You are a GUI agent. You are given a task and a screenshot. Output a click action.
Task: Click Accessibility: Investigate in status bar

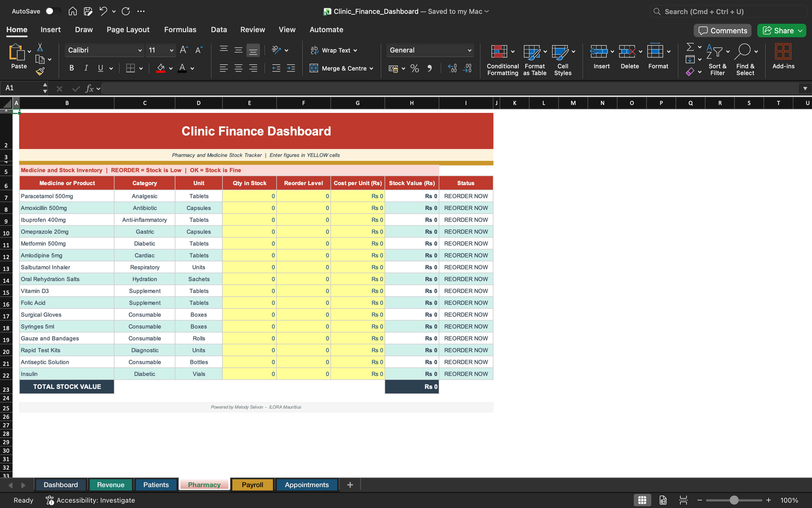pos(90,500)
